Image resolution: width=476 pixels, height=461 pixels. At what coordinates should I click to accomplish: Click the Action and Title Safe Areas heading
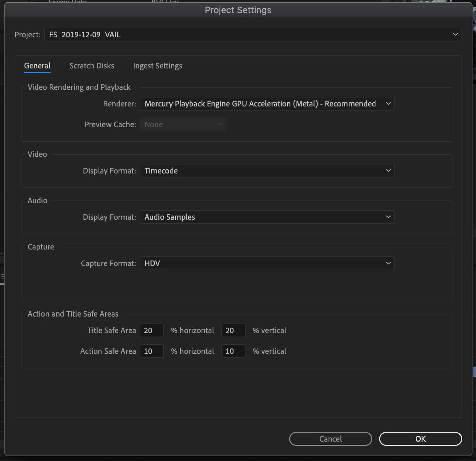point(73,314)
